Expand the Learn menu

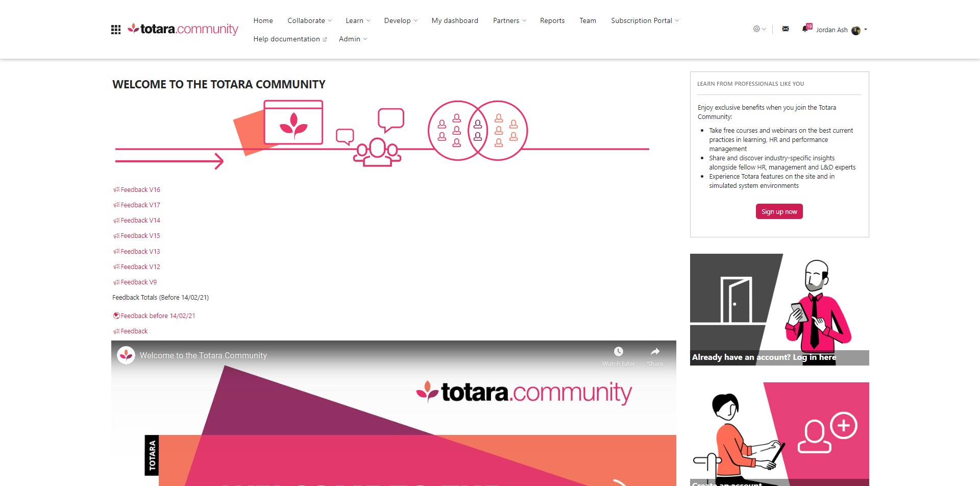358,20
